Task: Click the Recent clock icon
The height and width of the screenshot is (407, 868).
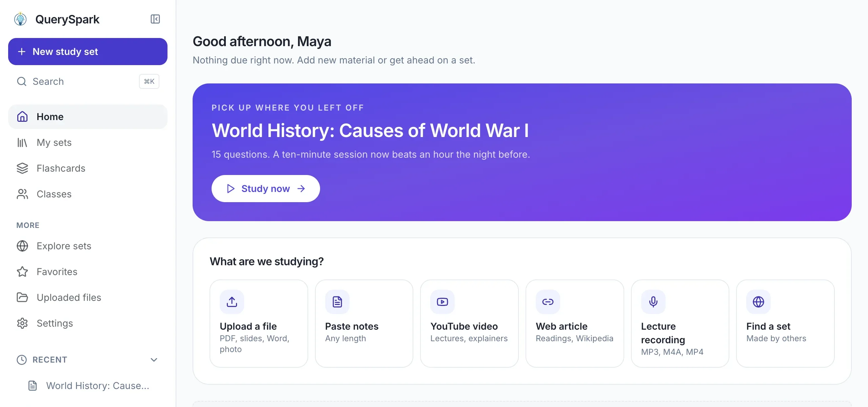Action: (22, 360)
